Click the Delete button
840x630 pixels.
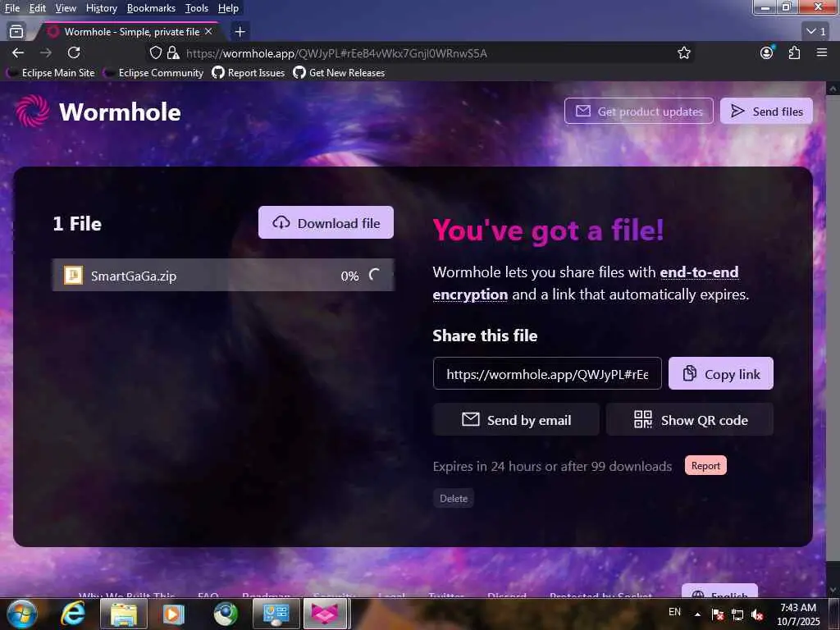click(x=453, y=498)
